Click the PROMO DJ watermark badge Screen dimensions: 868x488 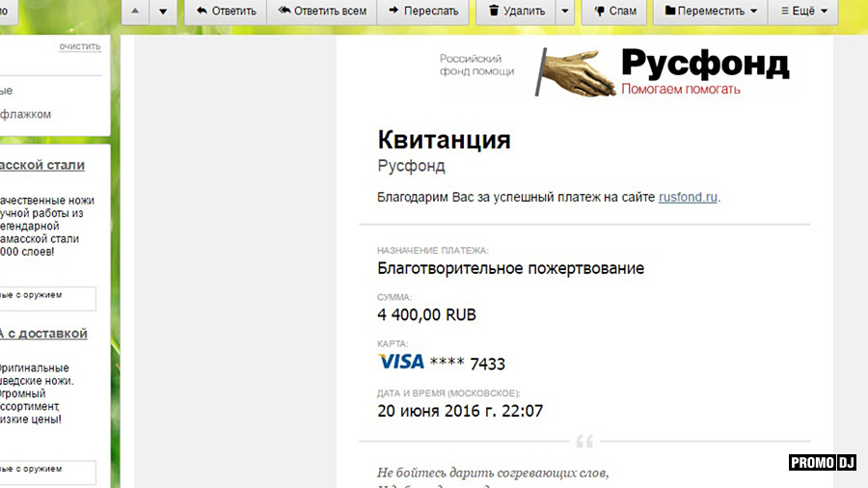click(x=822, y=462)
